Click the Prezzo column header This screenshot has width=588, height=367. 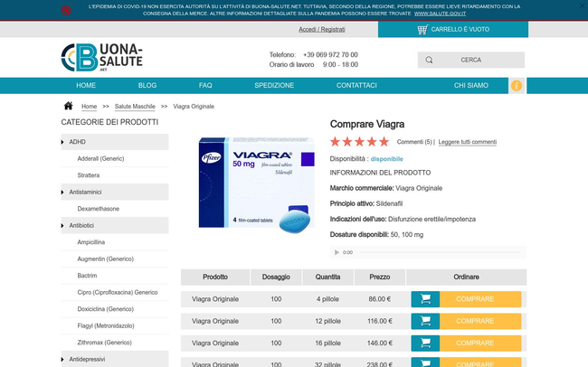(x=380, y=277)
